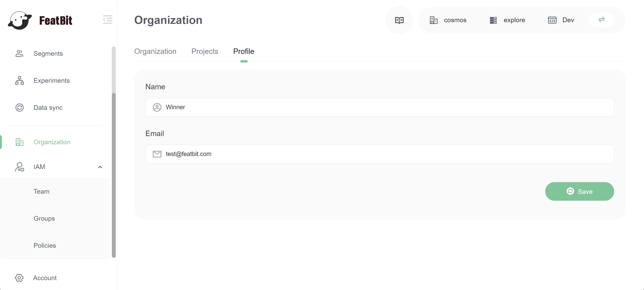Click the Dev environment code icon
Viewport: 644px width, 290px height.
point(552,20)
